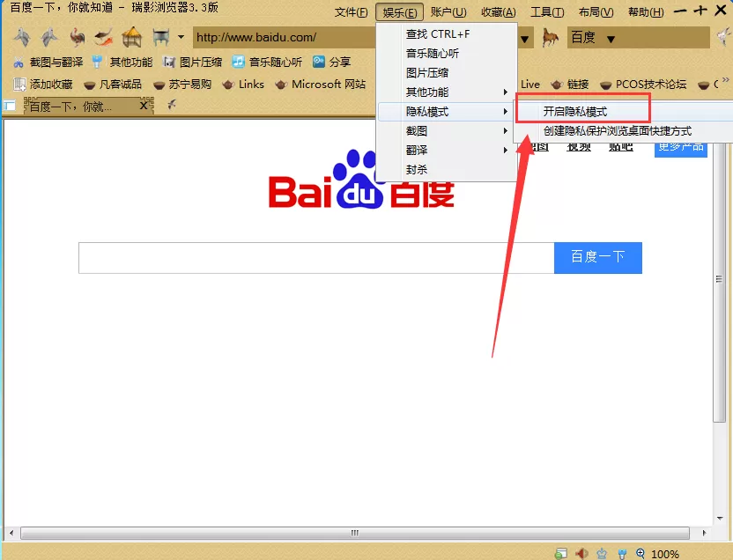Open the 账户(U) menu
Image resolution: width=733 pixels, height=560 pixels.
448,12
